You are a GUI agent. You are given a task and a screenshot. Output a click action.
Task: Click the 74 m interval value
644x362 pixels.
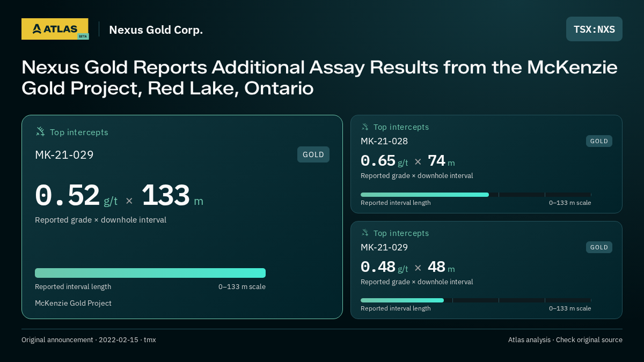(441, 161)
